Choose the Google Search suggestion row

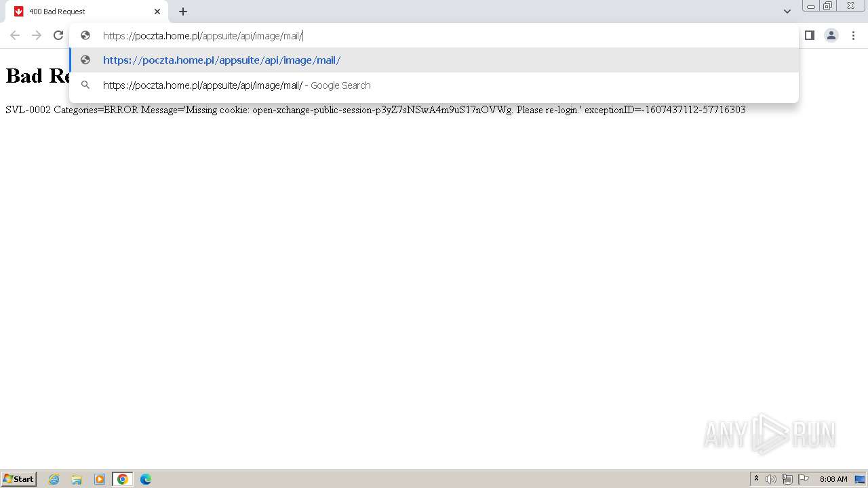tap(434, 85)
